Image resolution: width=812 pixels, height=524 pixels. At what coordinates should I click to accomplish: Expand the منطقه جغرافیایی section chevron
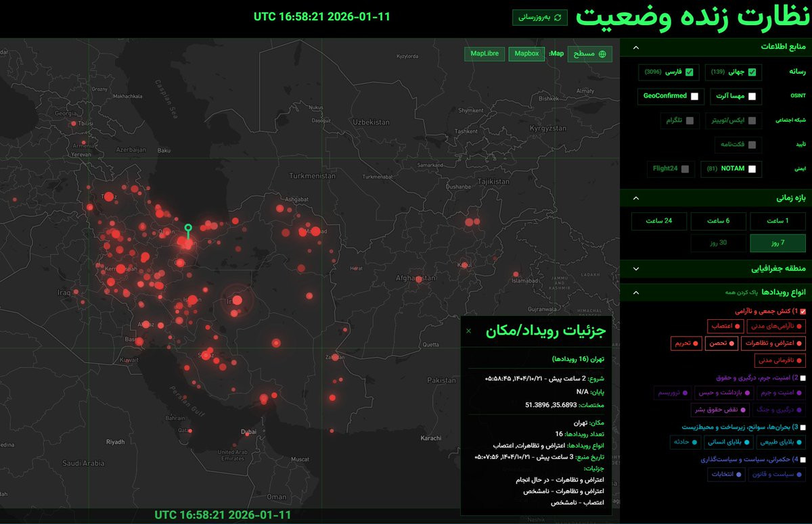click(636, 268)
